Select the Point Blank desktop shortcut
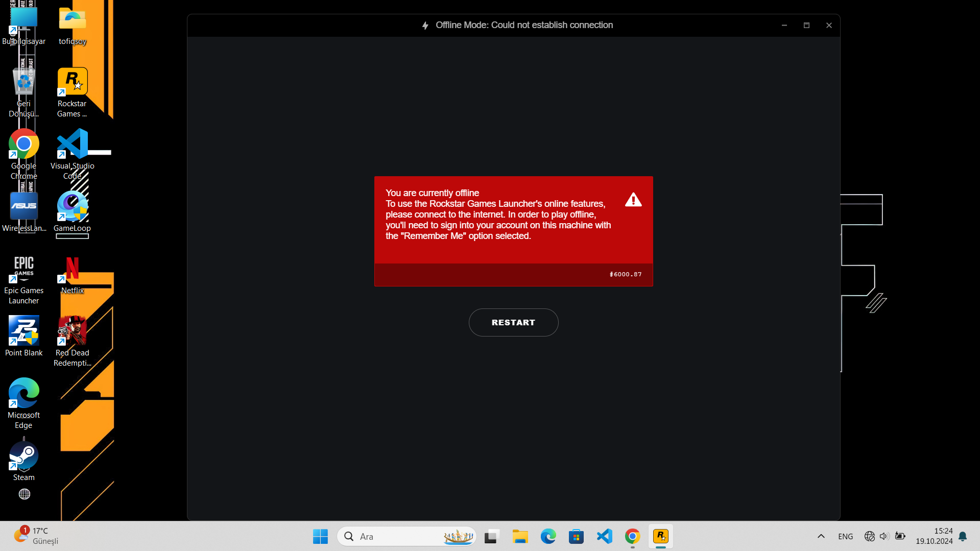 (x=23, y=336)
